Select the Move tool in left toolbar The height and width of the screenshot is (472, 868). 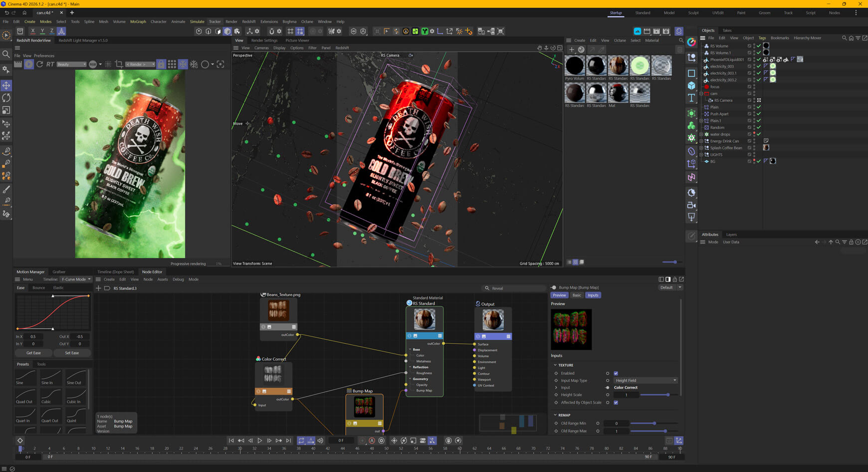pyautogui.click(x=6, y=86)
